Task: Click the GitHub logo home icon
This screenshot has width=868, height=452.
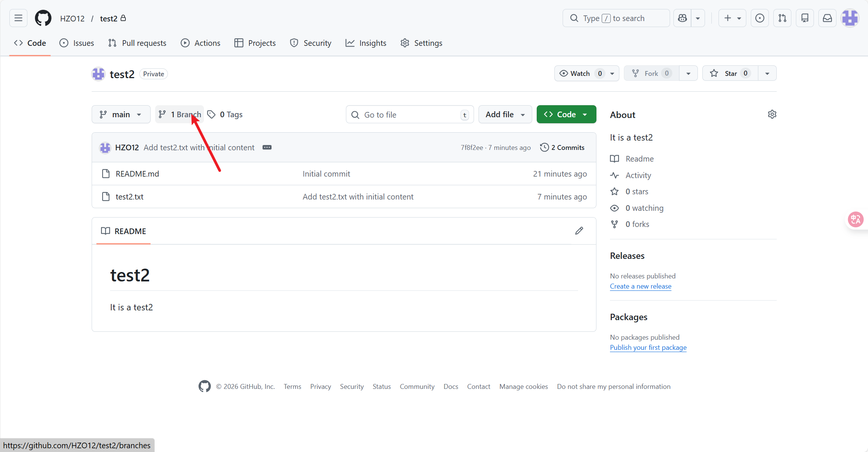Action: 43,18
